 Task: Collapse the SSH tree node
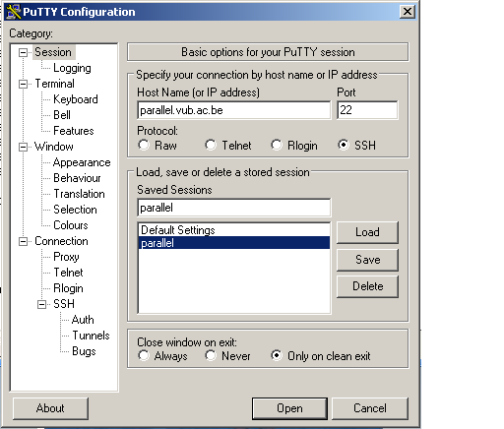[x=41, y=304]
